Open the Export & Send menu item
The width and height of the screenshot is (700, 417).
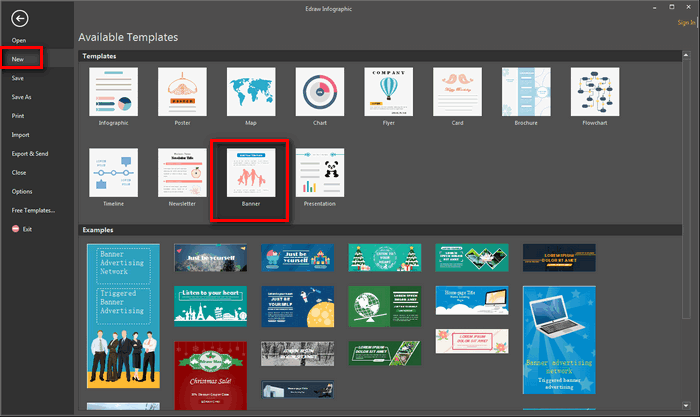33,153
